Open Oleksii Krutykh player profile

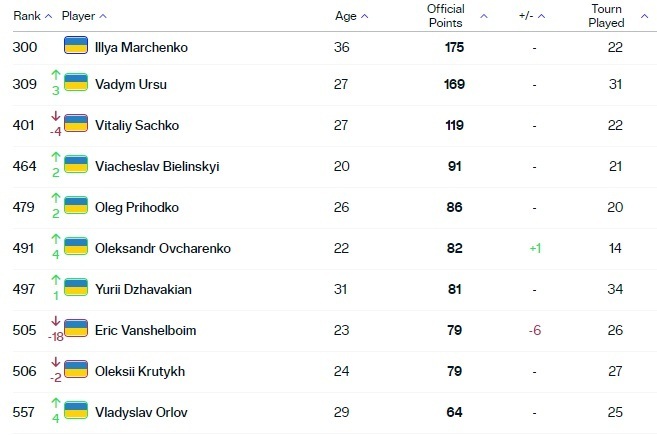pyautogui.click(x=139, y=371)
